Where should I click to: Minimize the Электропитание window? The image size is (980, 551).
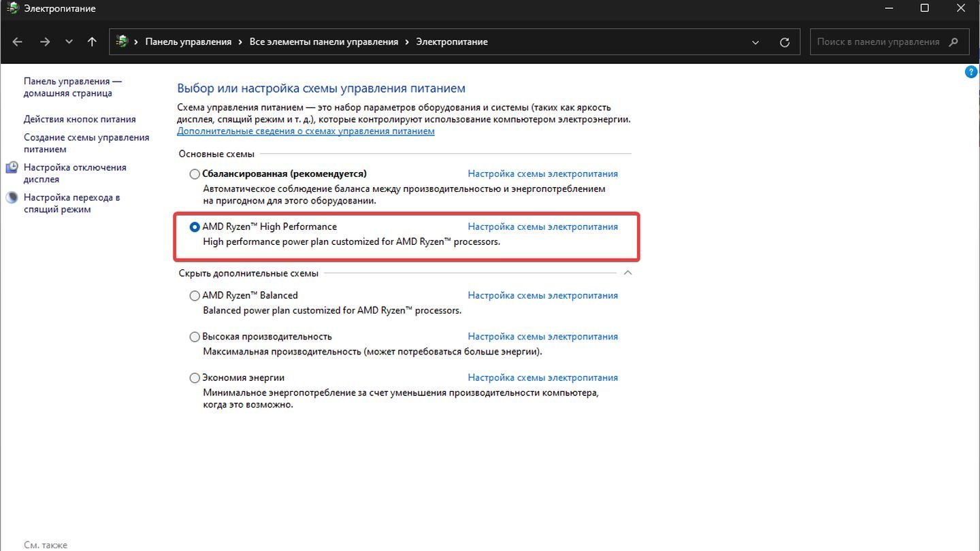(x=889, y=8)
